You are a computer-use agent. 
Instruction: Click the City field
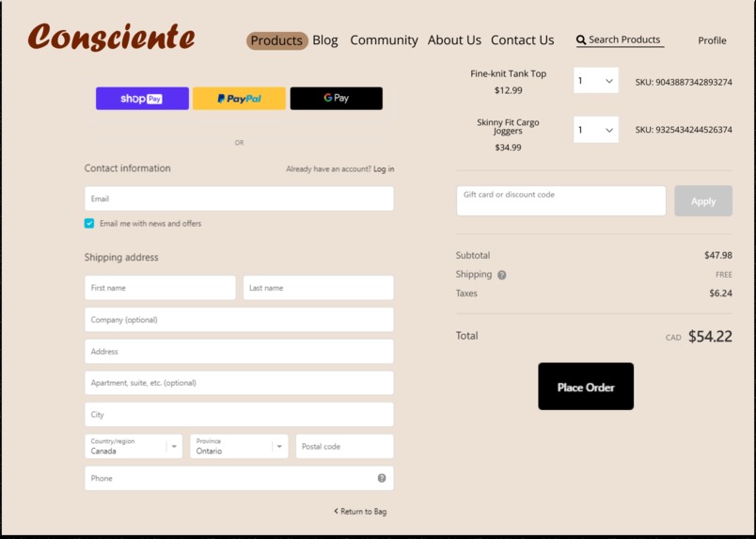point(239,415)
